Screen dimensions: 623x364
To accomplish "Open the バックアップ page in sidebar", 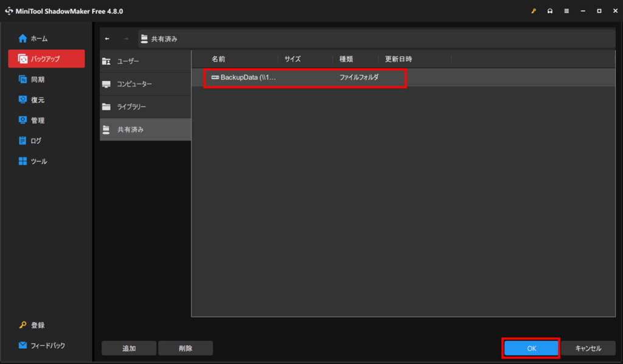I will pos(46,59).
